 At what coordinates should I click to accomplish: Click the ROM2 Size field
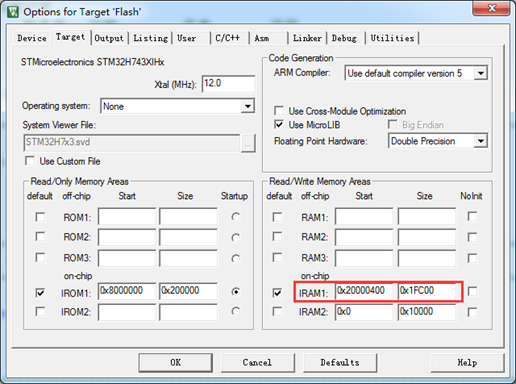point(188,237)
